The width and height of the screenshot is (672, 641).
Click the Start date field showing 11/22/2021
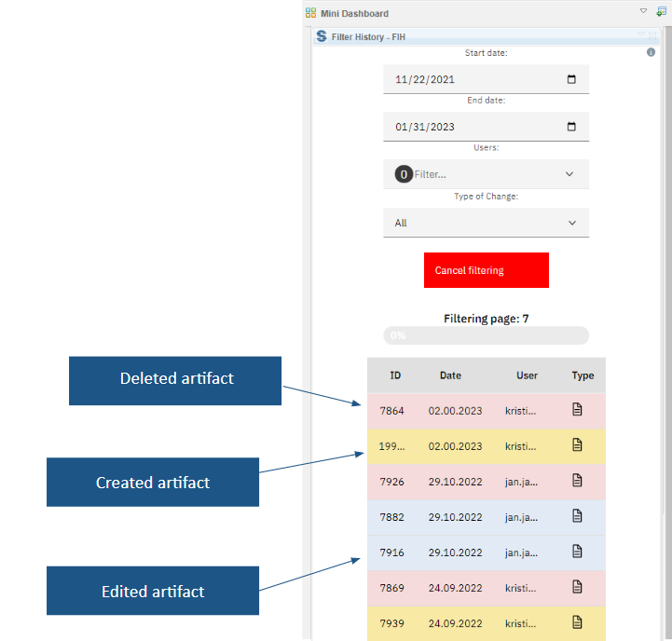click(486, 79)
